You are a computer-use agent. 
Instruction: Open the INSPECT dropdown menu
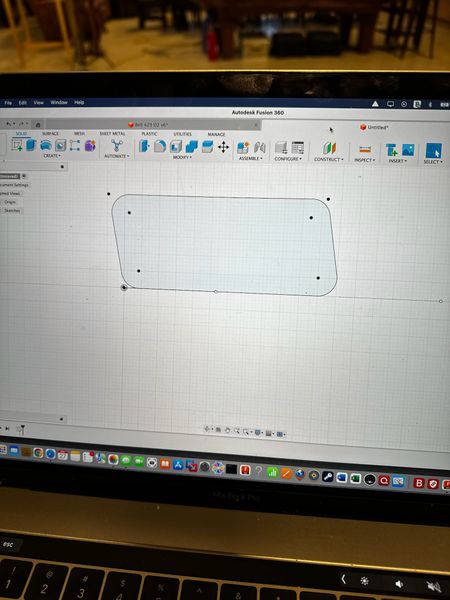point(364,160)
